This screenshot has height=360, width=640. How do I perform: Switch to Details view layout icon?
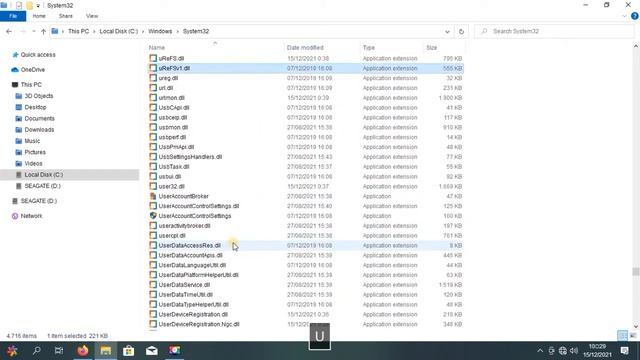622,336
